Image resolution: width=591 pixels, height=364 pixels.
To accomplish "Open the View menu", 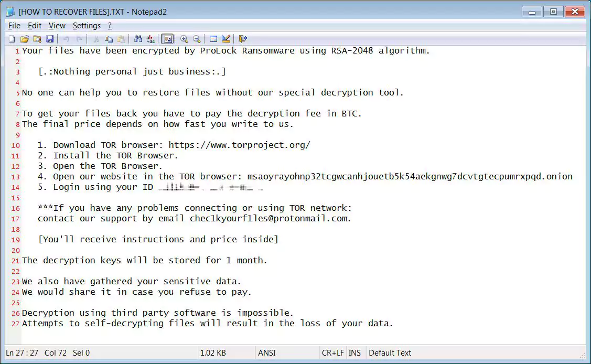I will [x=57, y=26].
